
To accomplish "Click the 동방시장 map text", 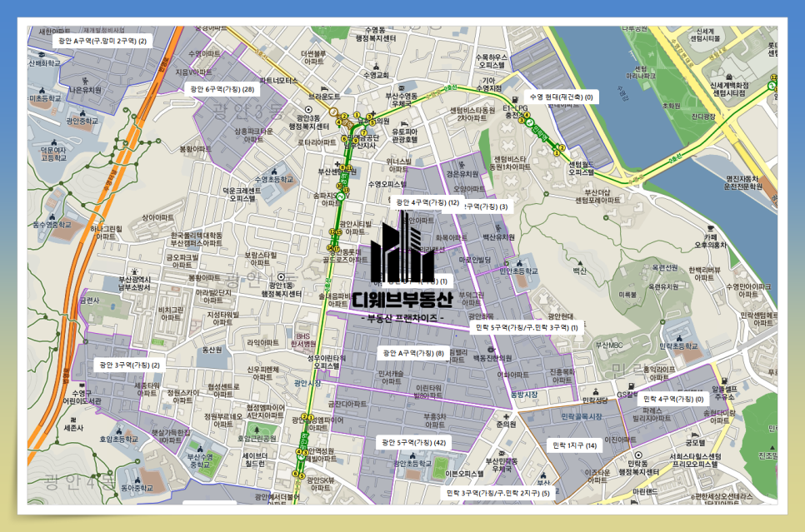I will (523, 395).
